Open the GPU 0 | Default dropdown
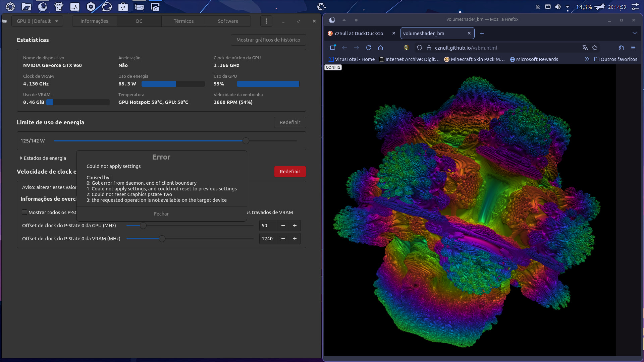 pos(37,21)
